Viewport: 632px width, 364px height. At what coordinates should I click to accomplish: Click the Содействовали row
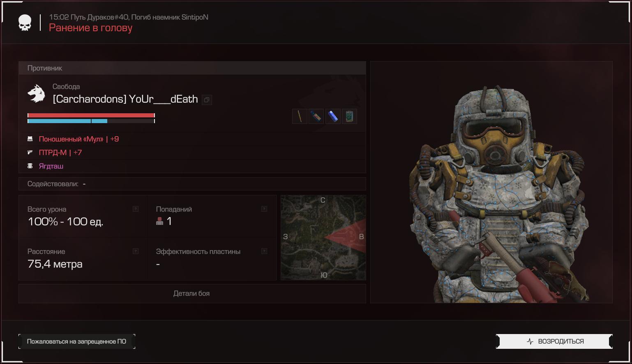pos(192,184)
